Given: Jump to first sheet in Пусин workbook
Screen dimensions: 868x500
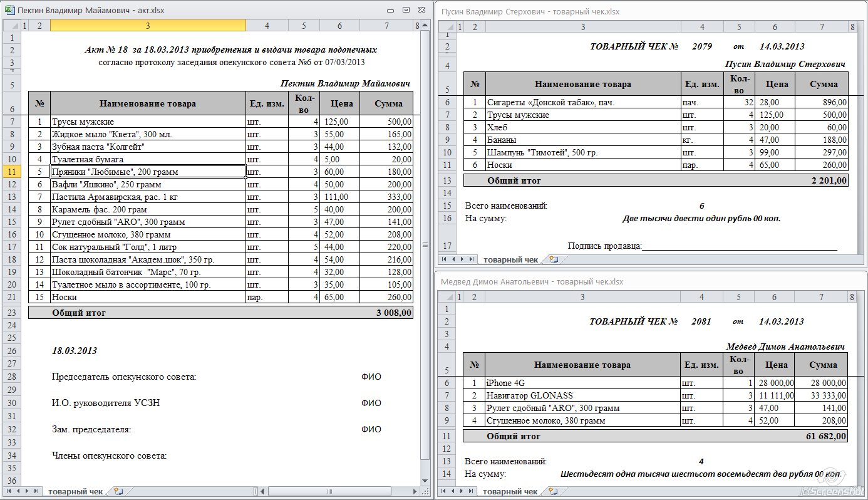Looking at the screenshot, I should pos(444,259).
